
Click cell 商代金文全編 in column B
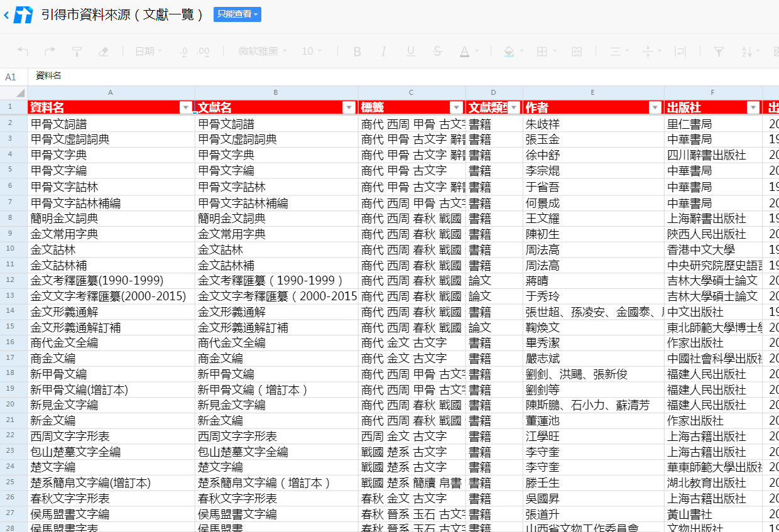click(x=276, y=343)
